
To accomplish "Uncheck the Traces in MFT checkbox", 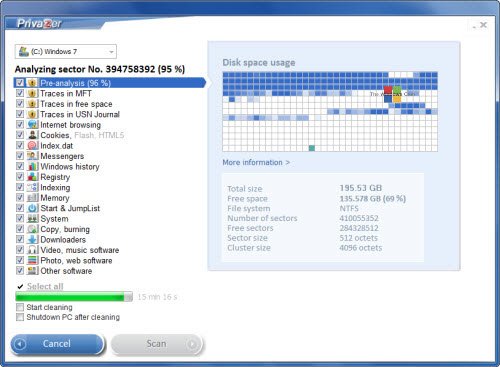I will click(x=20, y=93).
